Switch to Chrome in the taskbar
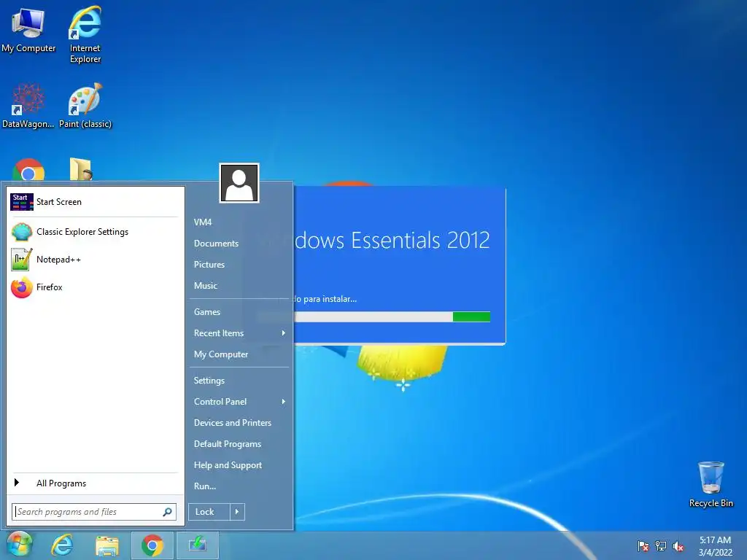Image resolution: width=747 pixels, height=560 pixels. click(x=152, y=545)
